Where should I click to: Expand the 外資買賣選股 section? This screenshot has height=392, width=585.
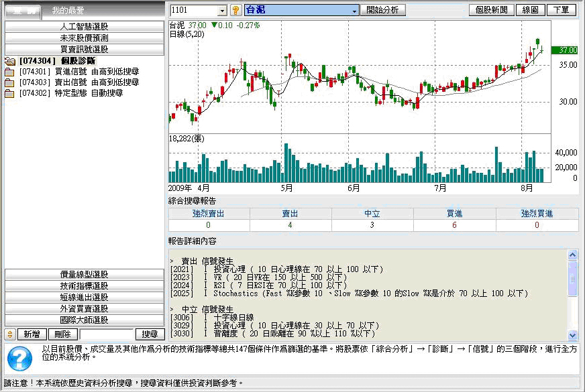[85, 308]
